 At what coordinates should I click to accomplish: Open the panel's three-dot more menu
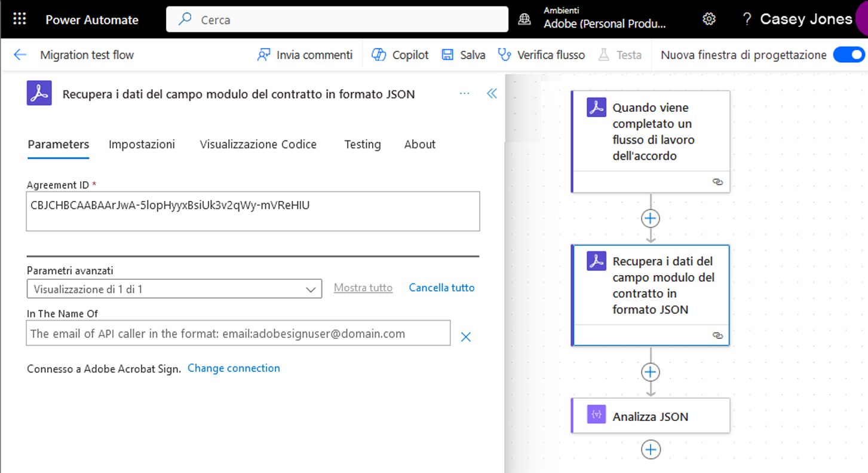[464, 93]
